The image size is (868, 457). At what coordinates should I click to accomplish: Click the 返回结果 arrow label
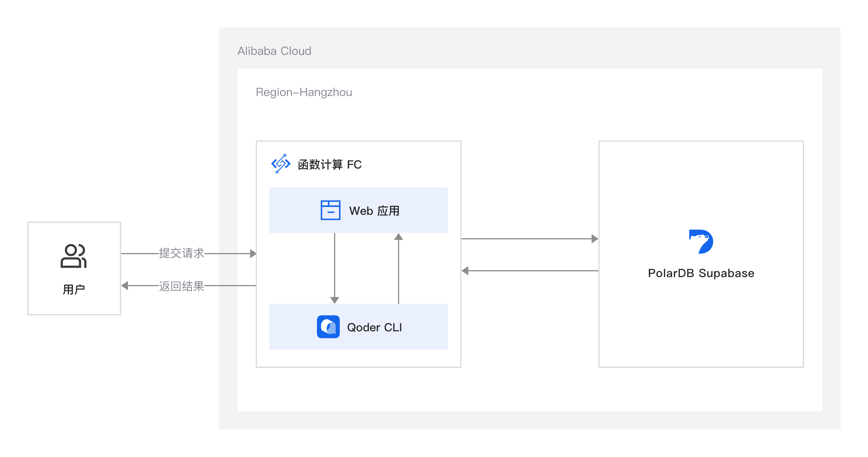[x=181, y=286]
